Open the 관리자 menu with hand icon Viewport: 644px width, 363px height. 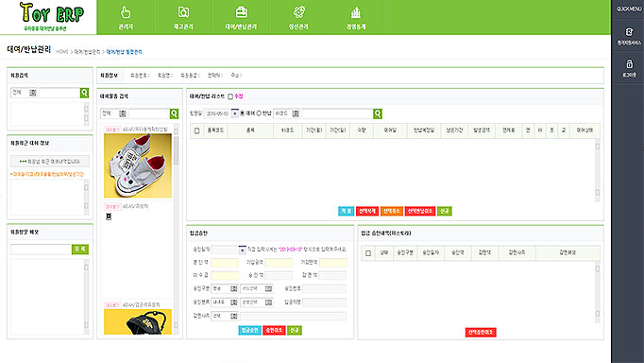tap(126, 17)
